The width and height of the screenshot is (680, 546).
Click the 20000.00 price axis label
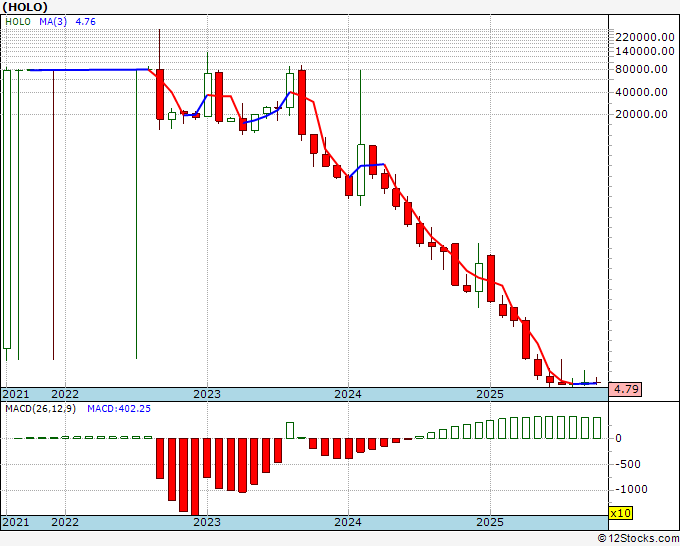pos(641,114)
